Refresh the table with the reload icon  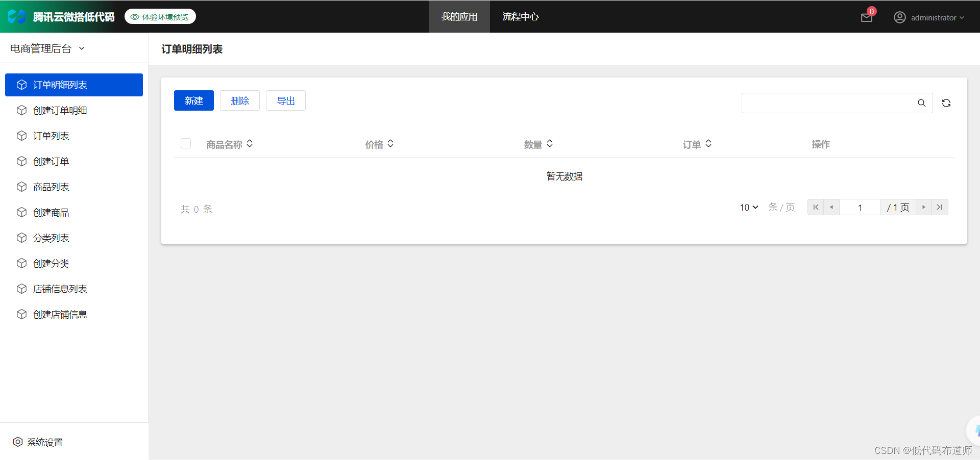point(946,103)
